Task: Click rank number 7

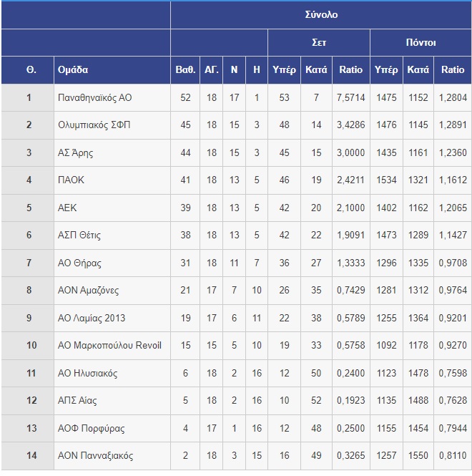Action: point(29,263)
